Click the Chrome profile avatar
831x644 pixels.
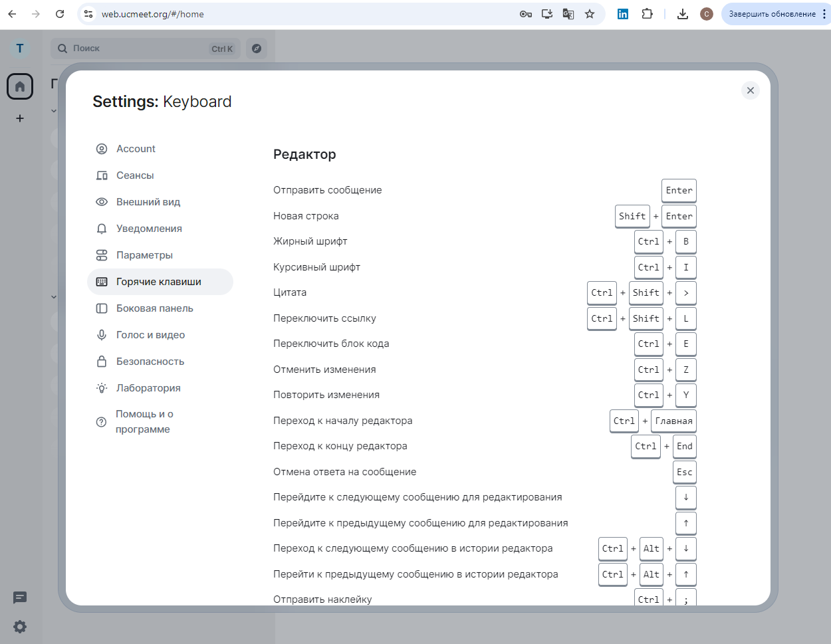[707, 13]
